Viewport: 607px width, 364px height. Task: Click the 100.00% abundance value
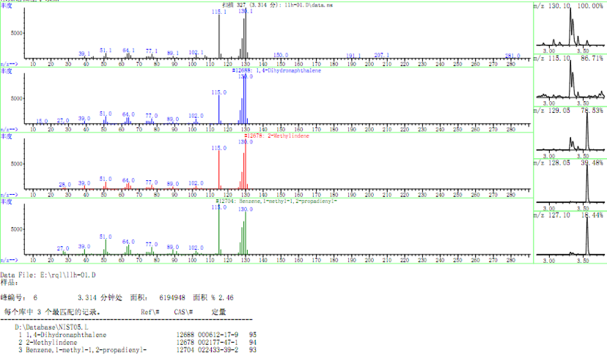590,6
